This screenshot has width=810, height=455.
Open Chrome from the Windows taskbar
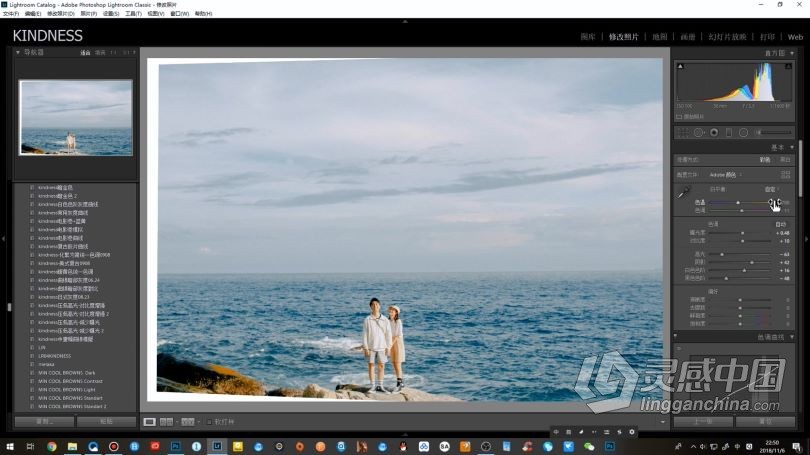52,446
